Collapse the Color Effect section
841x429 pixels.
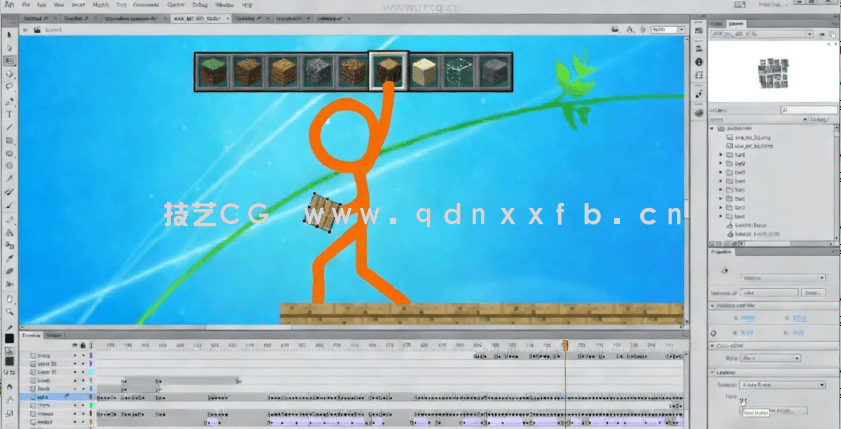click(x=713, y=346)
